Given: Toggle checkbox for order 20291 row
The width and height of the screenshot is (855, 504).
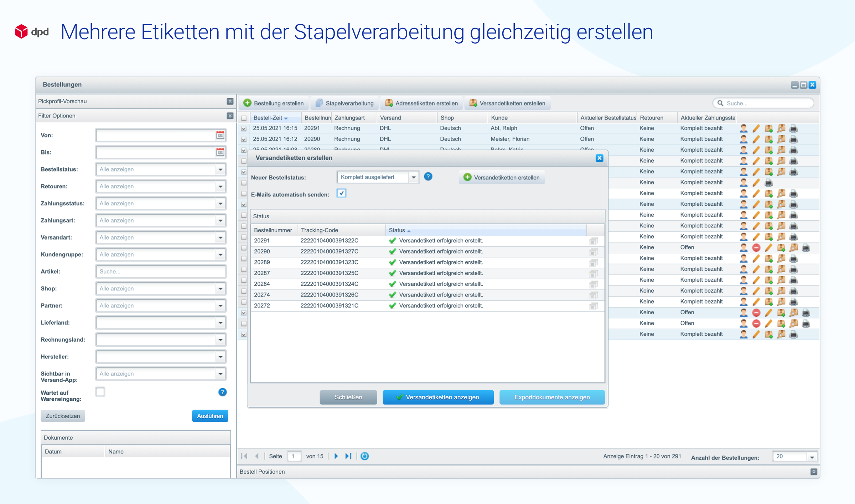Looking at the screenshot, I should pyautogui.click(x=244, y=128).
